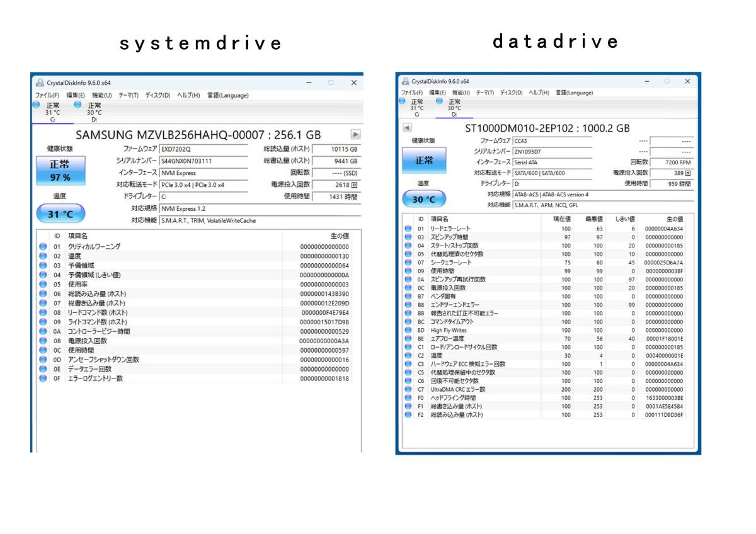The height and width of the screenshot is (534, 756).
Task: Select D: disk tab in Samsung window
Action: point(94,112)
